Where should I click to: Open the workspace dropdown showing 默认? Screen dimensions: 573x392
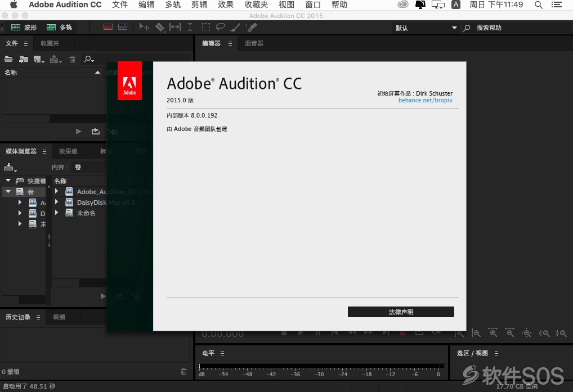426,28
